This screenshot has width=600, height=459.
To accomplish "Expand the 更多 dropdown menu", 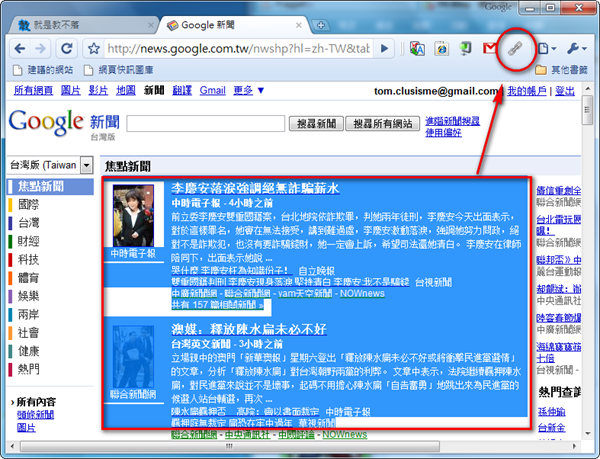I will coord(249,91).
